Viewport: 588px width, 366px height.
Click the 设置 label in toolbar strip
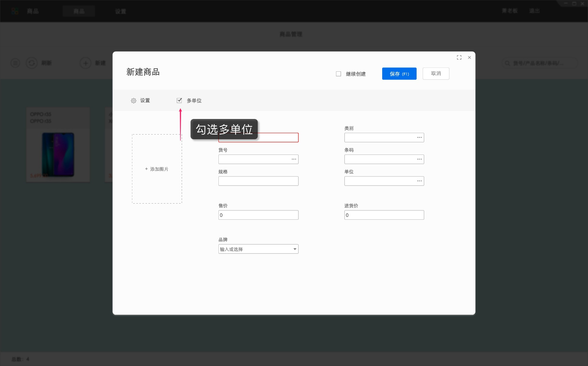coord(145,100)
